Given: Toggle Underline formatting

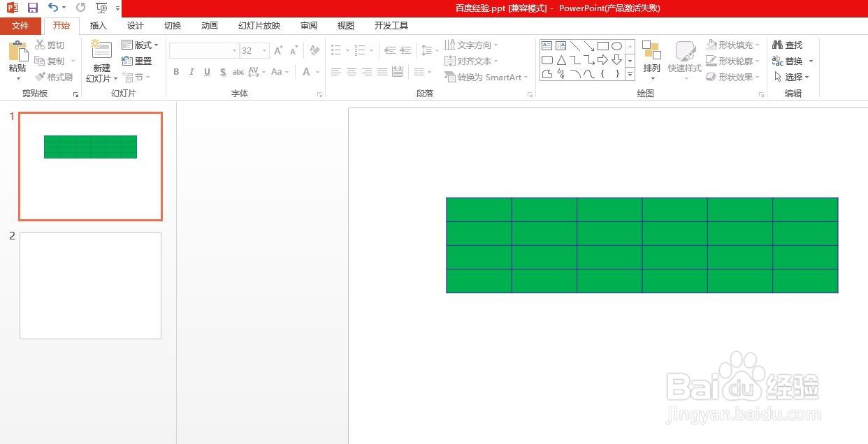Looking at the screenshot, I should [x=208, y=72].
